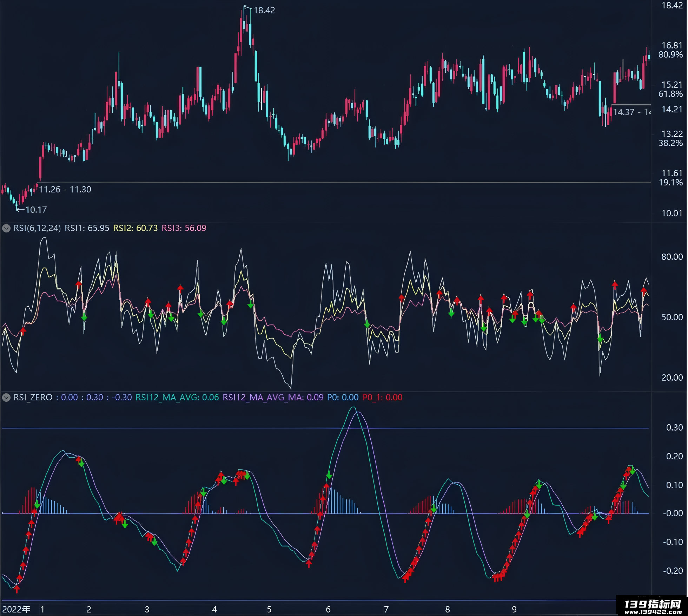Screen dimensions: 688x616
Task: Select the RSI_ZERO indicator name label
Action: [x=33, y=398]
